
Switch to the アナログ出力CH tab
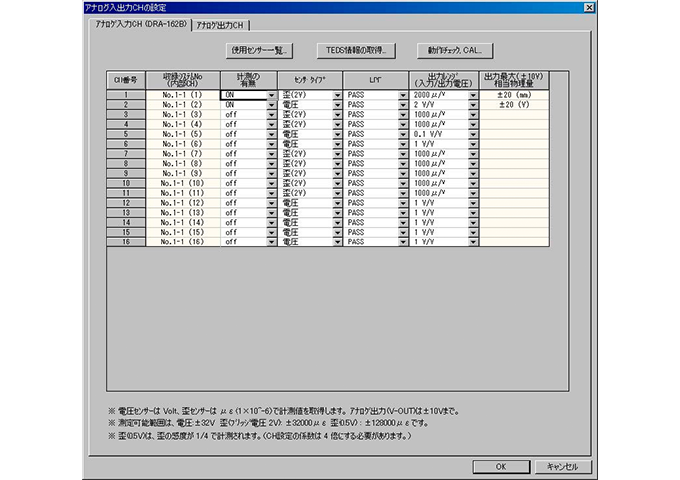220,26
